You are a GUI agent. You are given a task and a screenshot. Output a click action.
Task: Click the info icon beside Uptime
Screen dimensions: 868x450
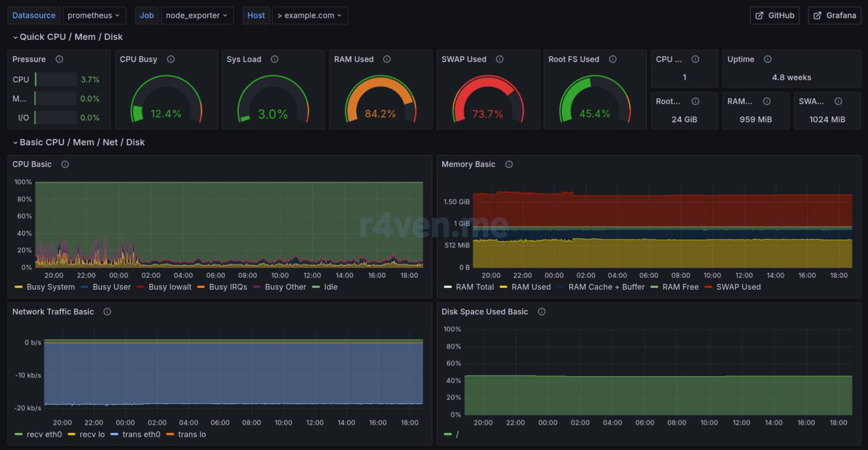(767, 59)
